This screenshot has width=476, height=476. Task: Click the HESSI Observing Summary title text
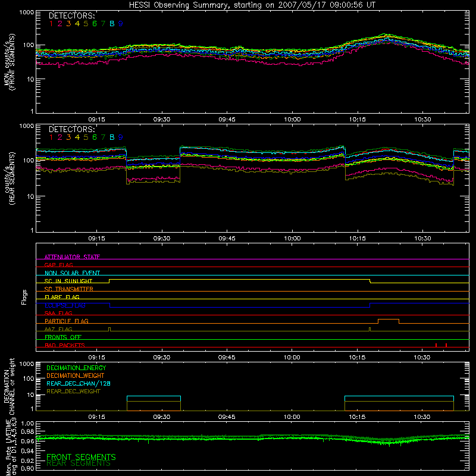click(x=252, y=5)
